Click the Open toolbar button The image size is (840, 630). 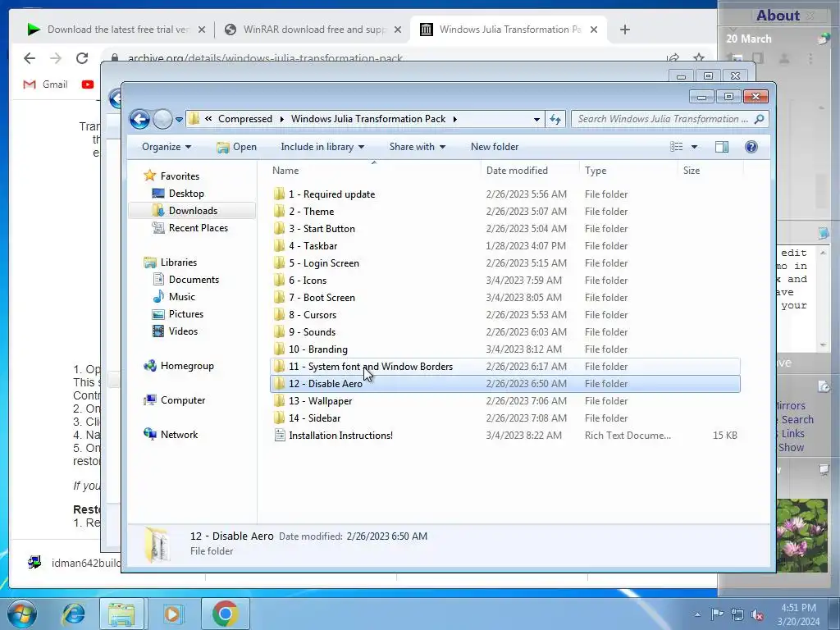237,147
